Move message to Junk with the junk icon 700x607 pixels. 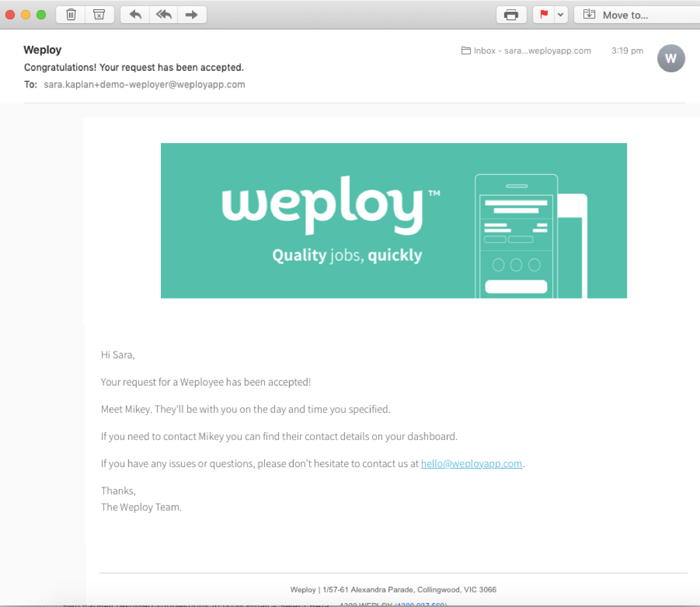[x=99, y=15]
